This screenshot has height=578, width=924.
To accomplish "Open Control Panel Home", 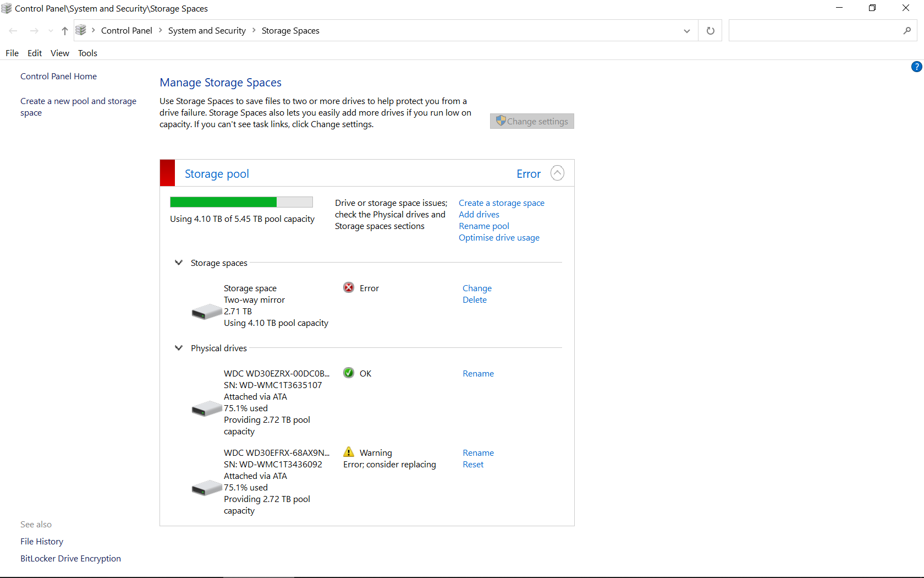I will click(58, 76).
